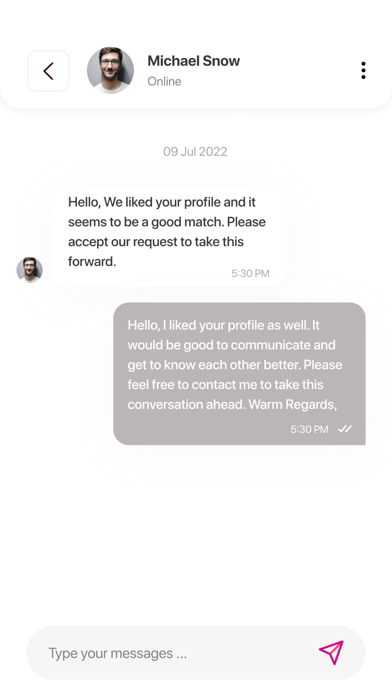The image size is (392, 696).
Task: Select the gray outgoing 'Warm Regards' message bubble
Action: click(239, 374)
